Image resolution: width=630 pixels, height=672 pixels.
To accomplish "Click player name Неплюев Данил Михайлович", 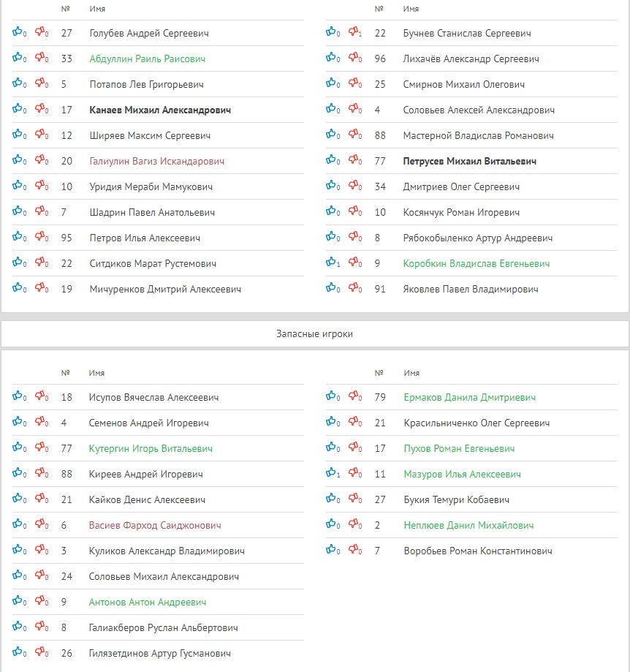I will [x=468, y=526].
